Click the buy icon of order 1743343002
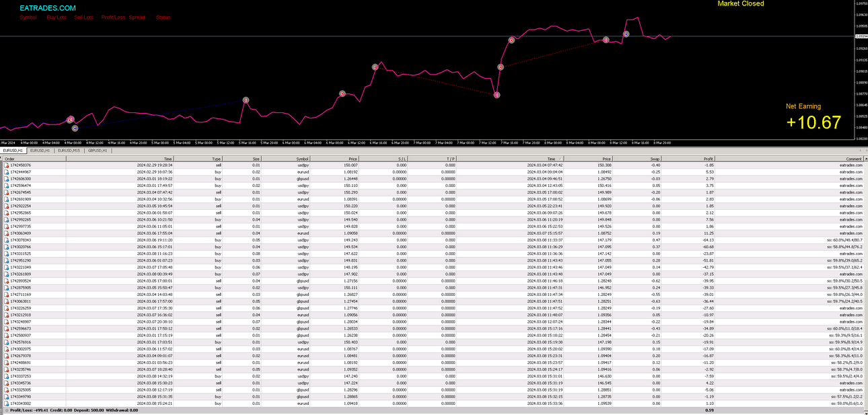Screen dimensions: 868x415 [x=7, y=403]
